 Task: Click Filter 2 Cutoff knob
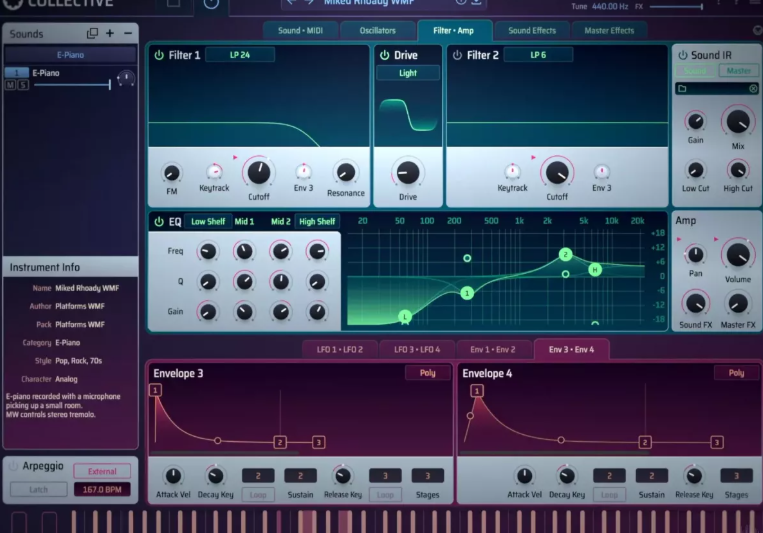coord(557,173)
